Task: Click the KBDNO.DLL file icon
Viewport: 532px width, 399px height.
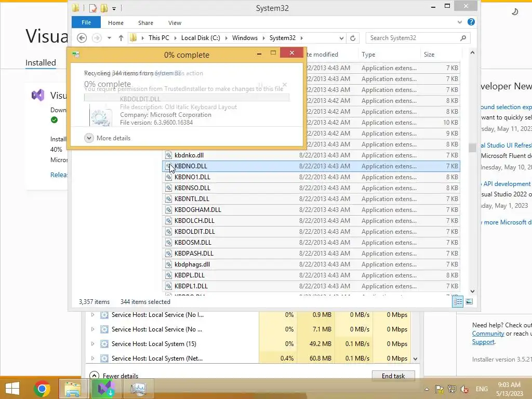Action: pos(169,166)
